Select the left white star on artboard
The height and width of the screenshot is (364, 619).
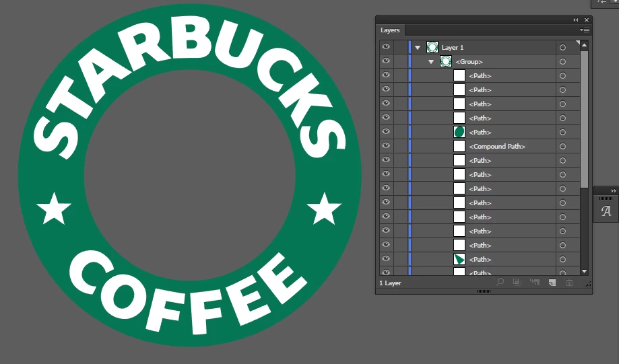pyautogui.click(x=54, y=209)
